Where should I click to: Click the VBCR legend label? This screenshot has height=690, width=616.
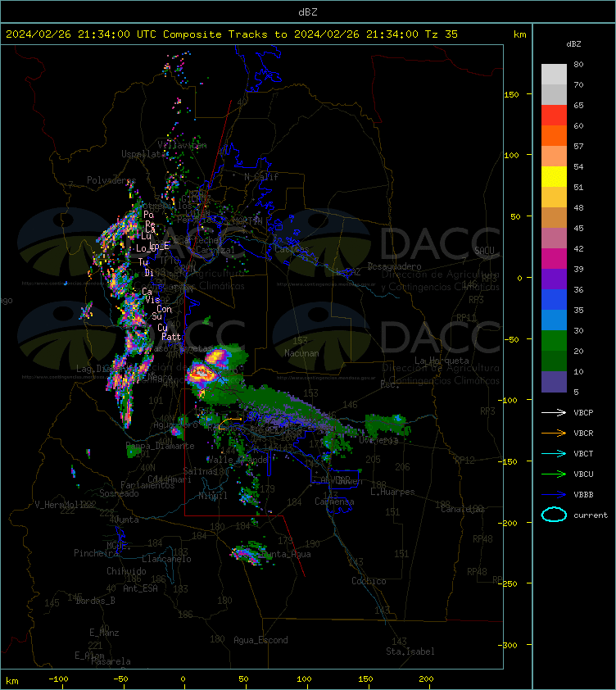tap(583, 433)
